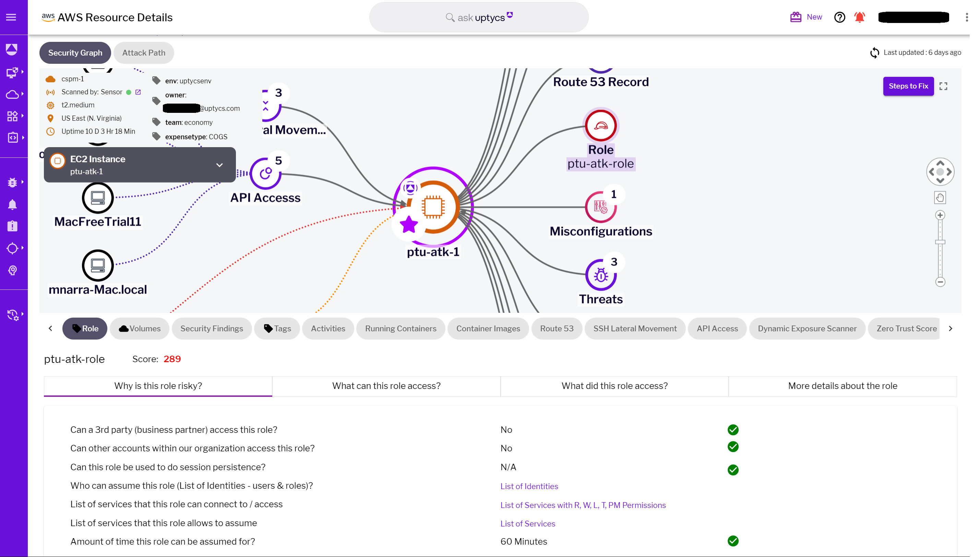Switch to the Attack Path view
Screen dimensions: 980x557
[144, 53]
